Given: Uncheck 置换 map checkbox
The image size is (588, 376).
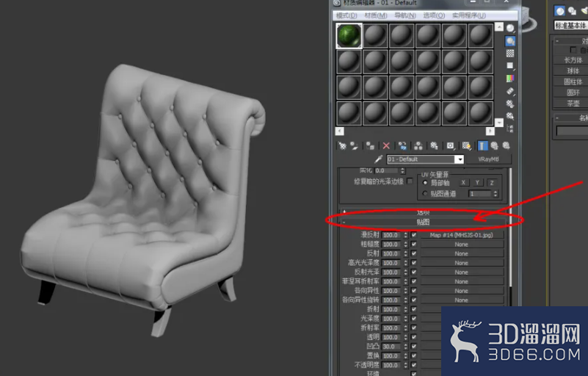Looking at the screenshot, I should 413,355.
